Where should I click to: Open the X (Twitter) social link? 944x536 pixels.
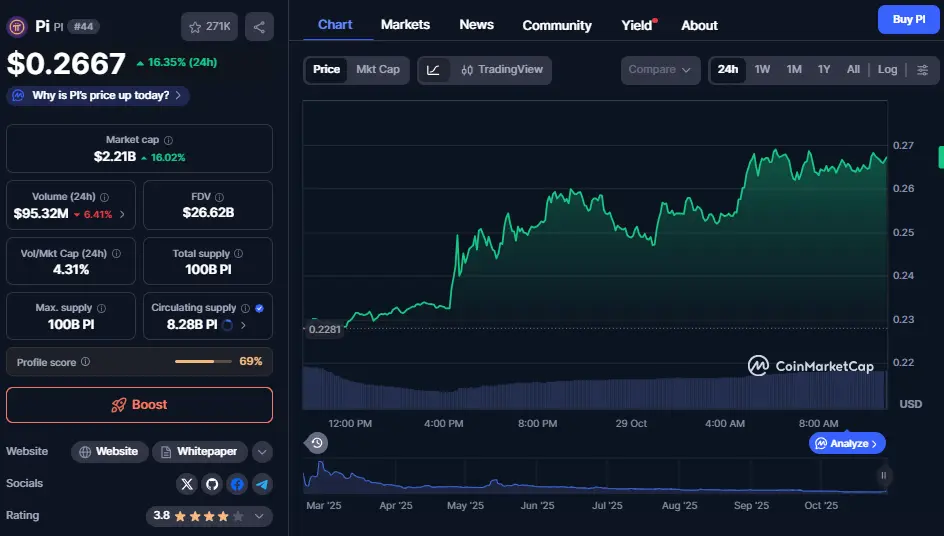pyautogui.click(x=187, y=484)
